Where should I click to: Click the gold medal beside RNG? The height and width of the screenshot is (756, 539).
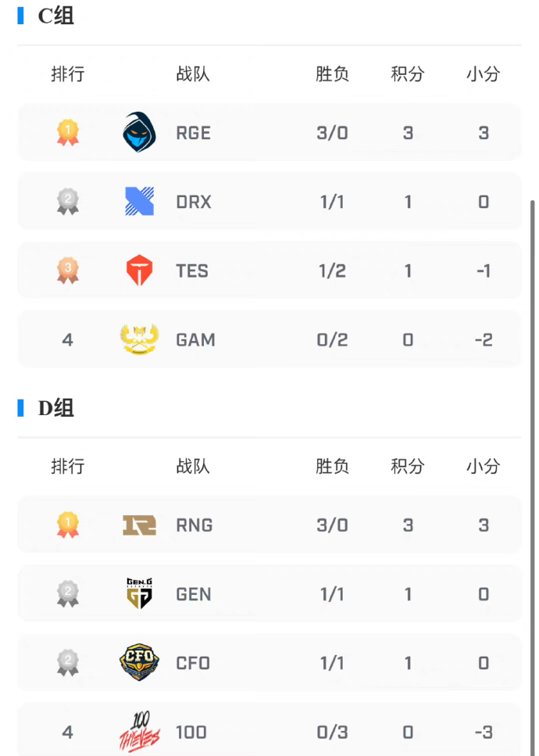pos(67,525)
